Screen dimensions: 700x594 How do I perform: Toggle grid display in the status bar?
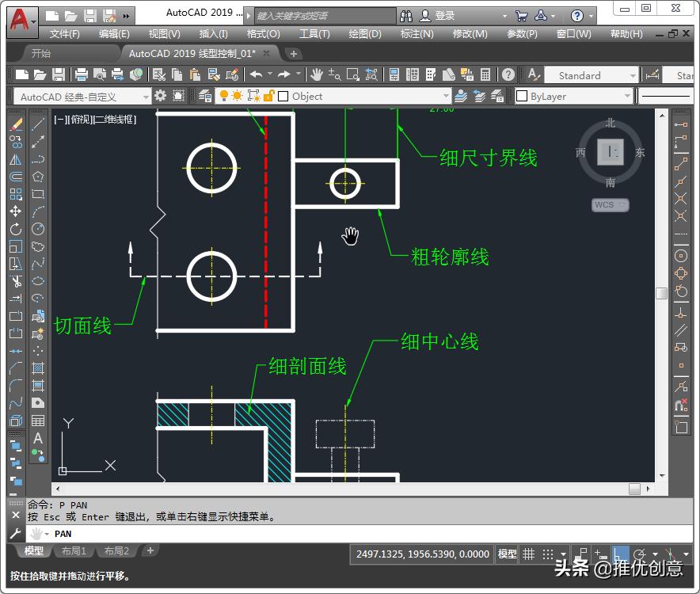click(x=528, y=554)
